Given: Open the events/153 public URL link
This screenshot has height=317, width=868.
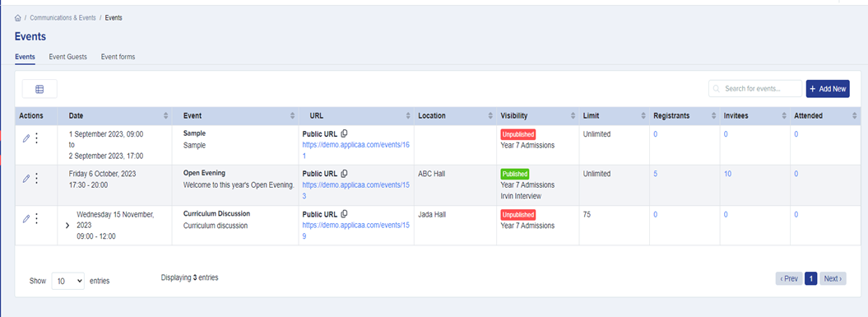Looking at the screenshot, I should (x=355, y=189).
